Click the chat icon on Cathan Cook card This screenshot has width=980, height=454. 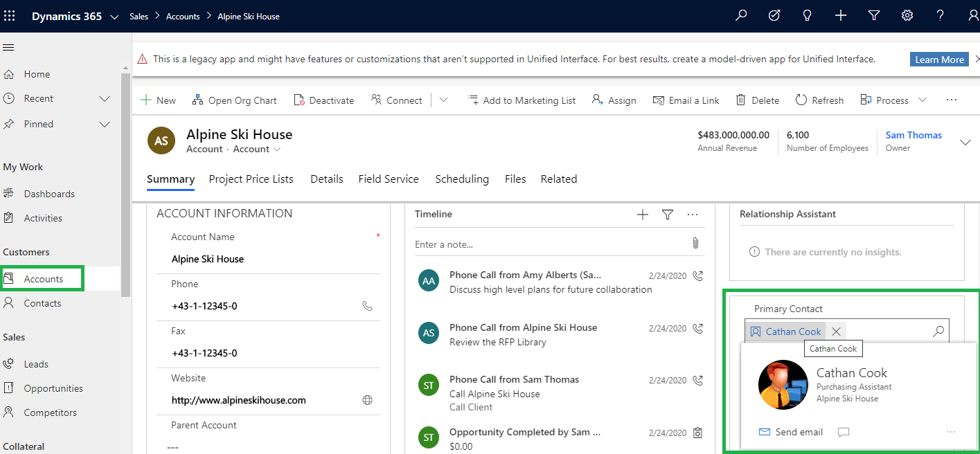pyautogui.click(x=843, y=432)
